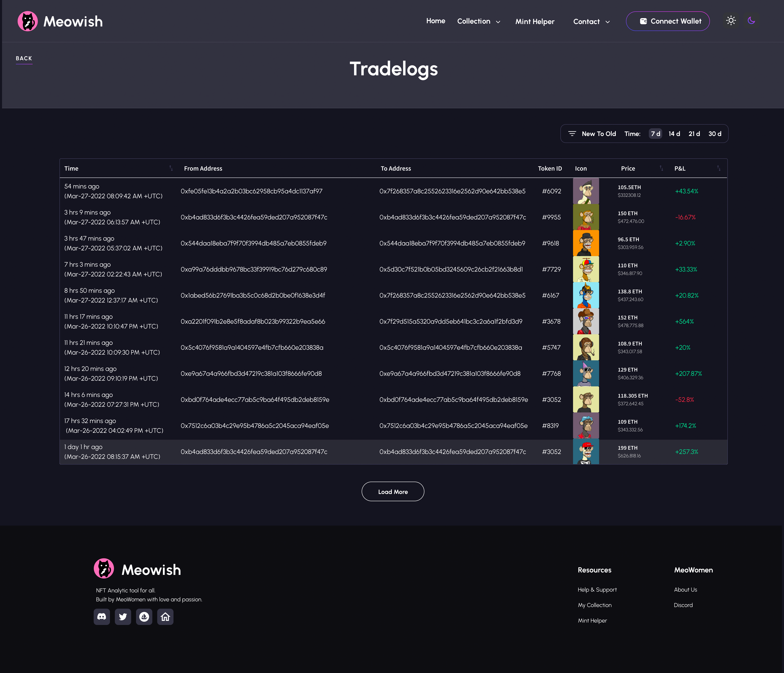This screenshot has width=784, height=673.
Task: Click the 138.8 ETH price
Action: [x=630, y=291]
